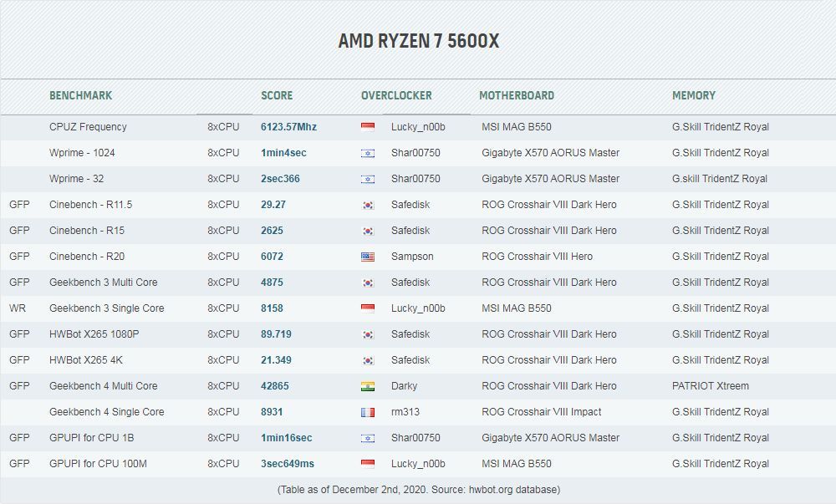Click Wprime - 1024 benchmark name
The width and height of the screenshot is (836, 504).
click(x=82, y=153)
